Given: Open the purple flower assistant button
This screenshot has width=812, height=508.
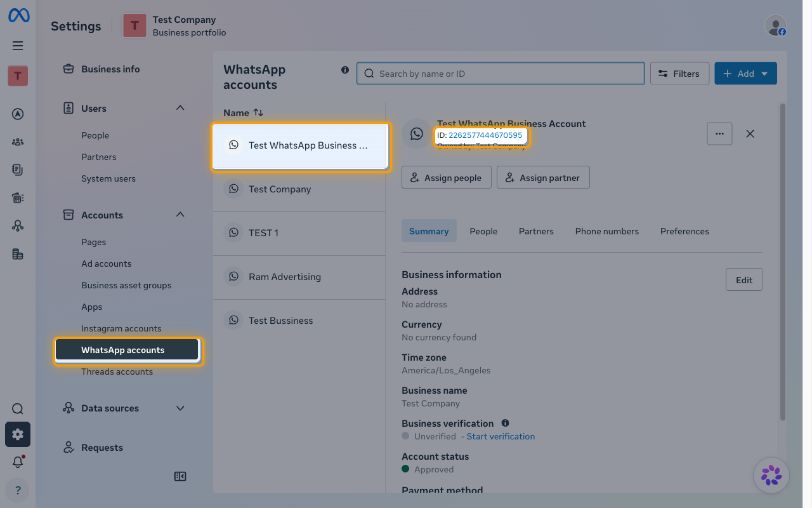Looking at the screenshot, I should tap(771, 475).
